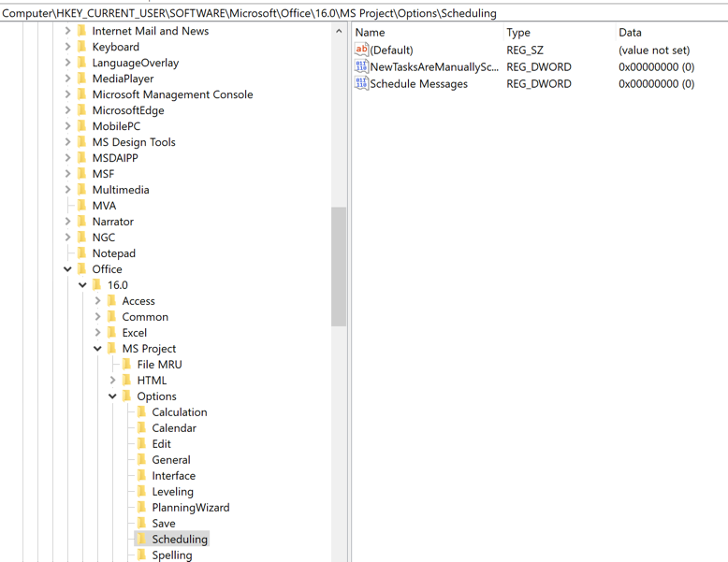Click the Excel folder icon

tap(112, 332)
